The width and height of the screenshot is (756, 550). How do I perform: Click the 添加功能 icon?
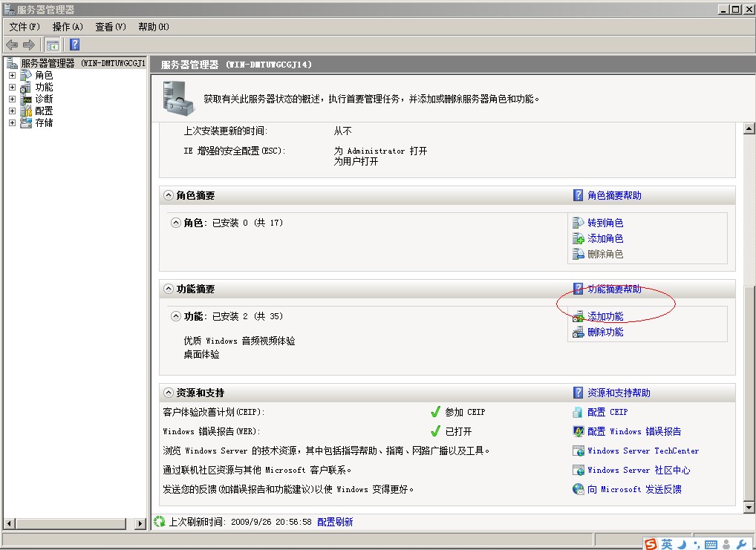(x=578, y=316)
